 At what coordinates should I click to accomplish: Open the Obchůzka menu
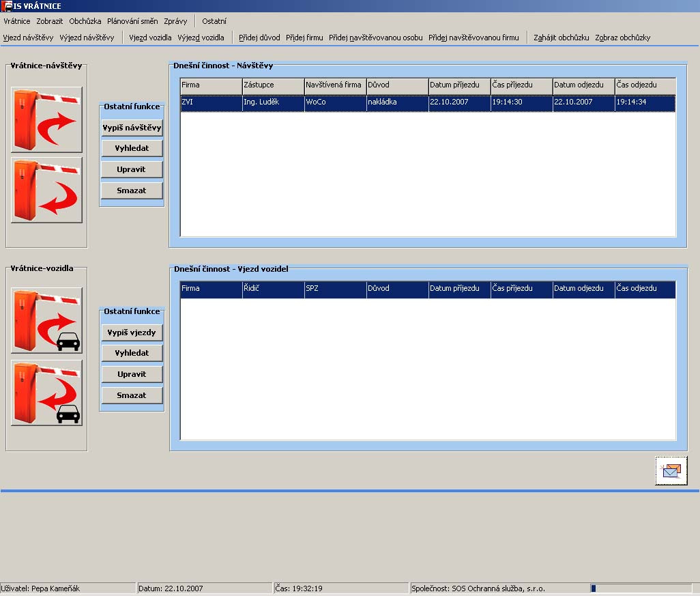85,21
